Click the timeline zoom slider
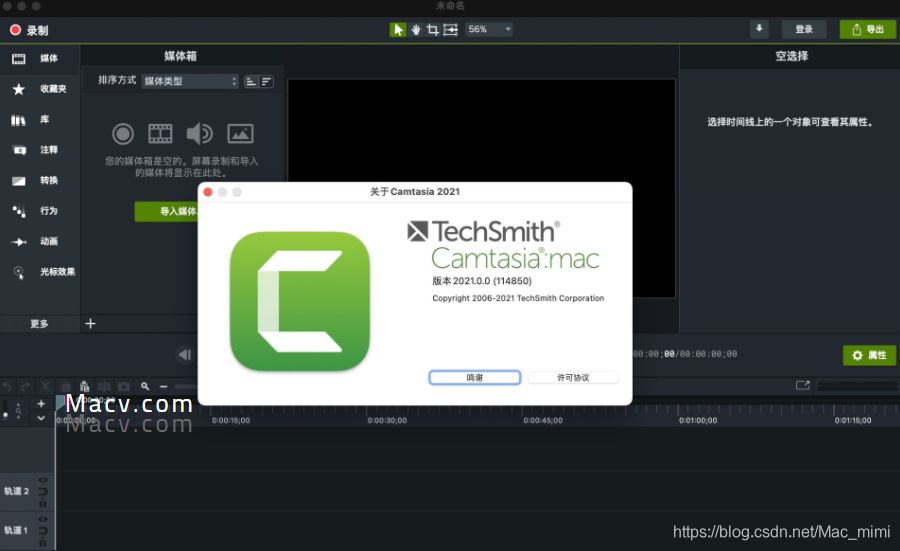Screen dimensions: 900x551 [185, 387]
